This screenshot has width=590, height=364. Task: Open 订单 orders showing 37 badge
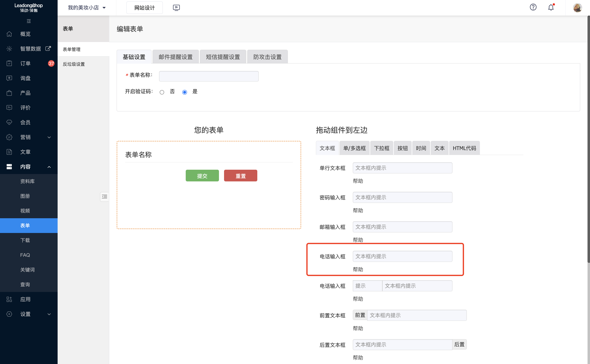[x=25, y=63]
